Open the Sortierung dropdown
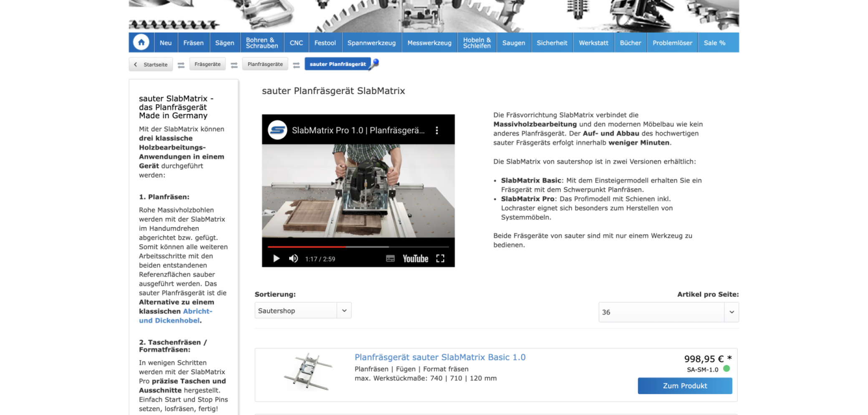Screen dimensions: 868x415 coord(303,311)
